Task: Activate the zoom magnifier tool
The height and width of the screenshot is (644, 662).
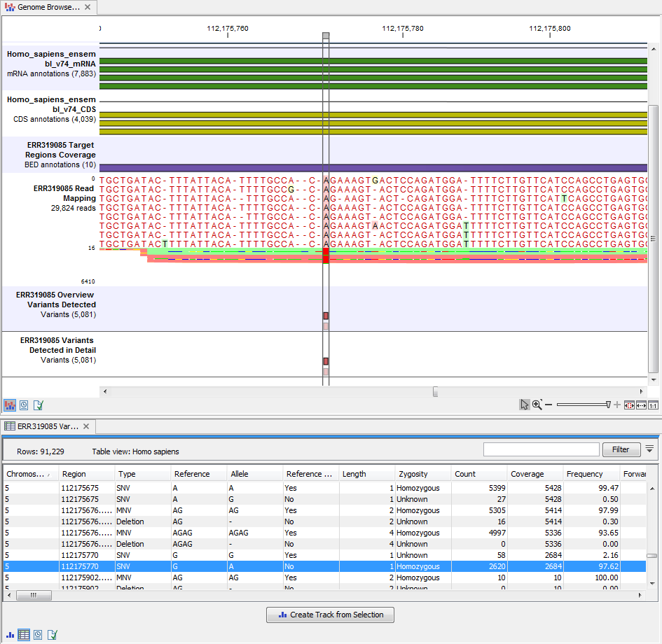Action: [x=537, y=405]
